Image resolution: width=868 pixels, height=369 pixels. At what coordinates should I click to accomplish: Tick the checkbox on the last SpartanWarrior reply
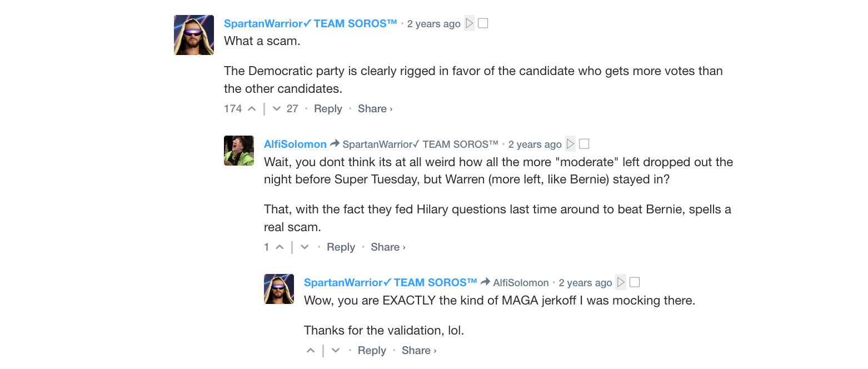635,282
